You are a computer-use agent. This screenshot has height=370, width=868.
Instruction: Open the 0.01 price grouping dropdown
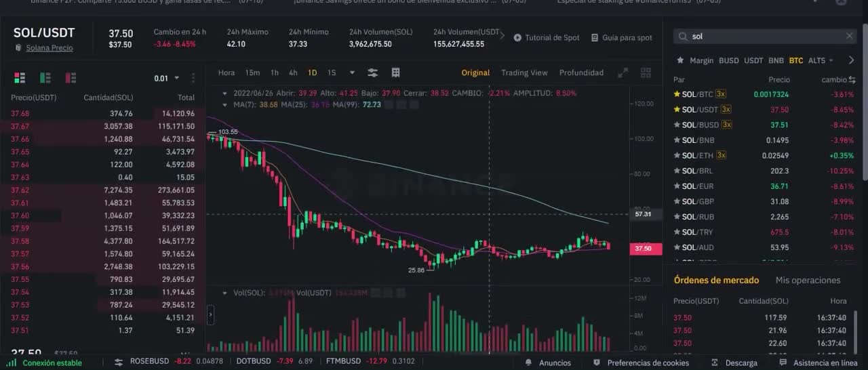click(167, 78)
